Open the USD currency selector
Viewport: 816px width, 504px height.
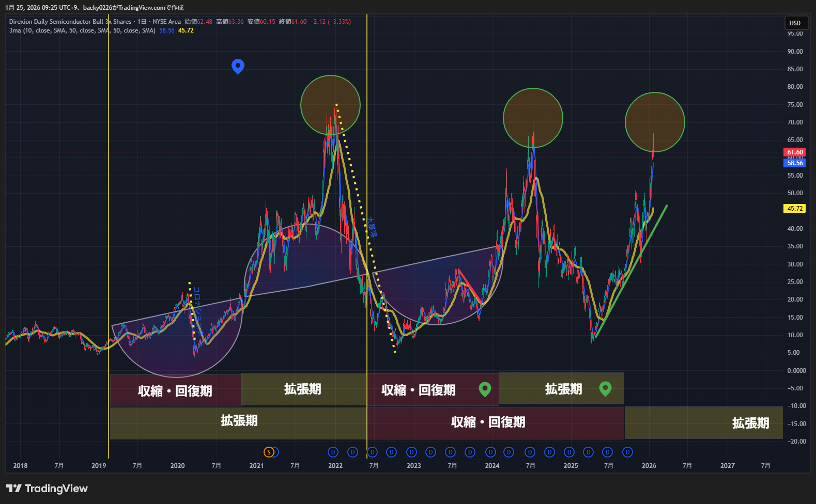795,23
